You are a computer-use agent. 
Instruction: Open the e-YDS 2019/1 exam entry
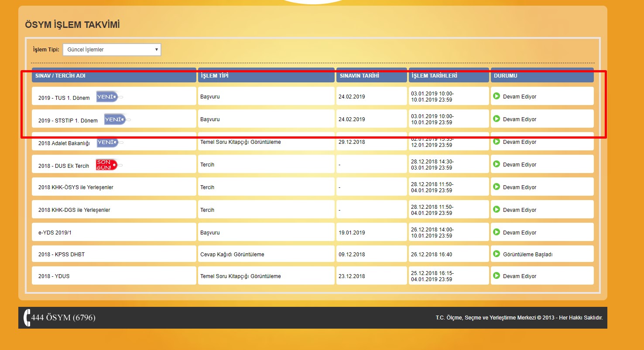point(55,233)
